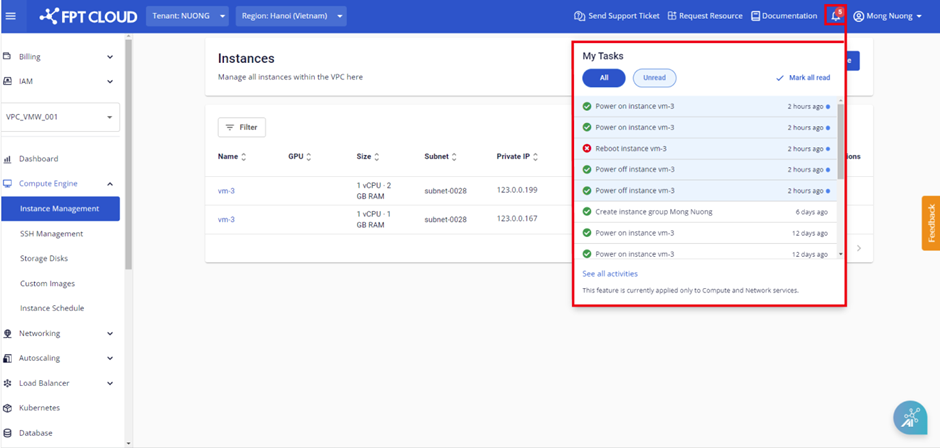940x448 pixels.
Task: Show only Unread tasks
Action: click(x=654, y=78)
